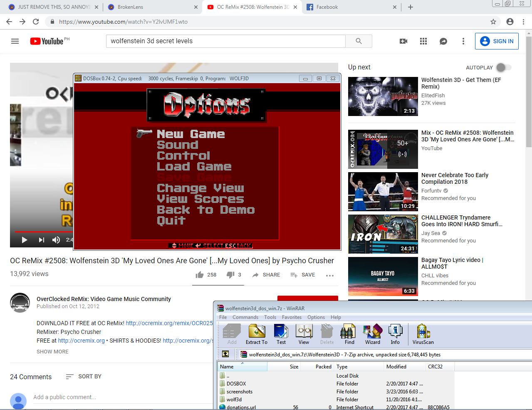The width and height of the screenshot is (532, 410).
Task: Open Bagay Tayo Lyric video thumbnail
Action: [383, 277]
